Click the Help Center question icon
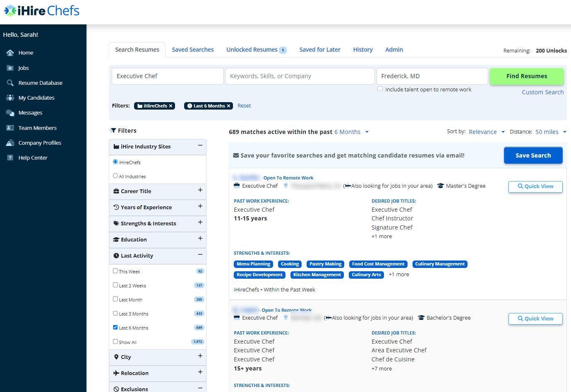Screen dimensions: 571x392 click(x=10, y=158)
